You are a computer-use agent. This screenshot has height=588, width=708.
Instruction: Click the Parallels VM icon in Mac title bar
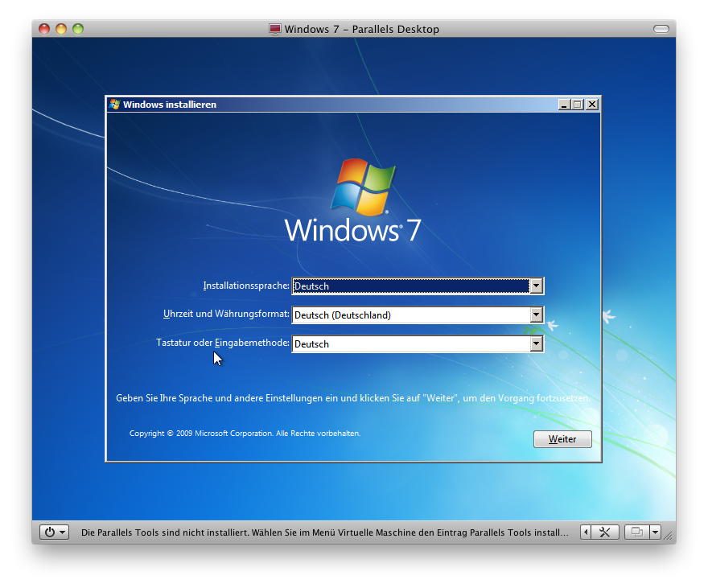(274, 29)
